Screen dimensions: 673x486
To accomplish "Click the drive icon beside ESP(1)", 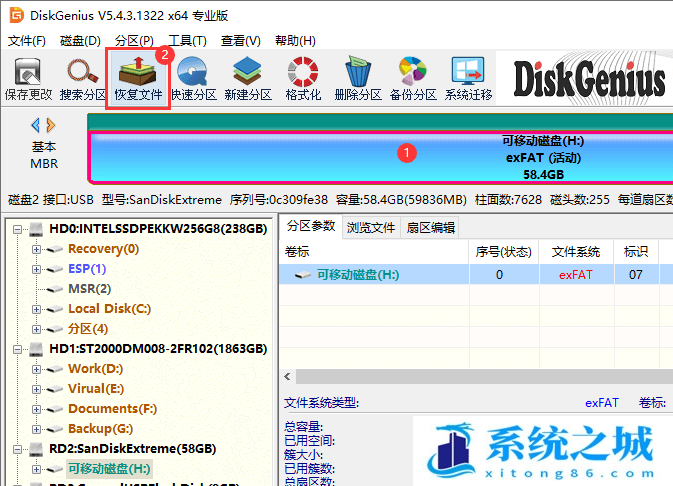I will [55, 270].
